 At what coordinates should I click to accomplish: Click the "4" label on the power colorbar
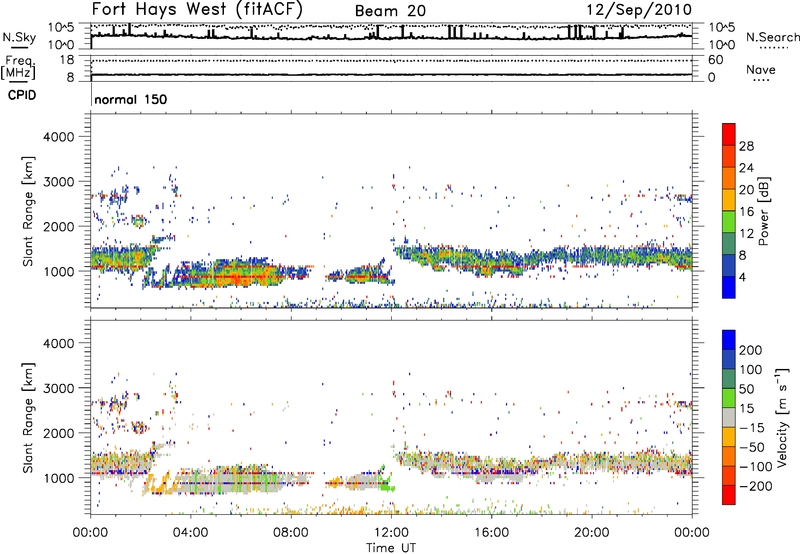pos(744,277)
